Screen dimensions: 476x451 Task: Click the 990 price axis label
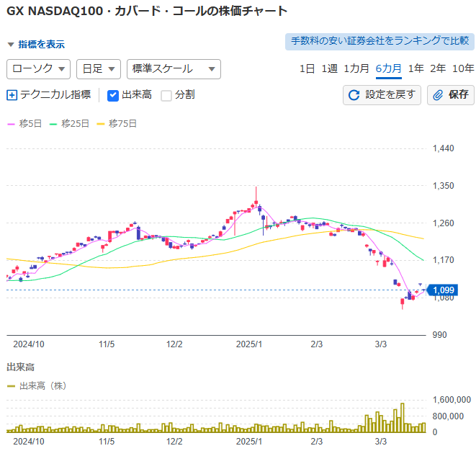pos(439,335)
